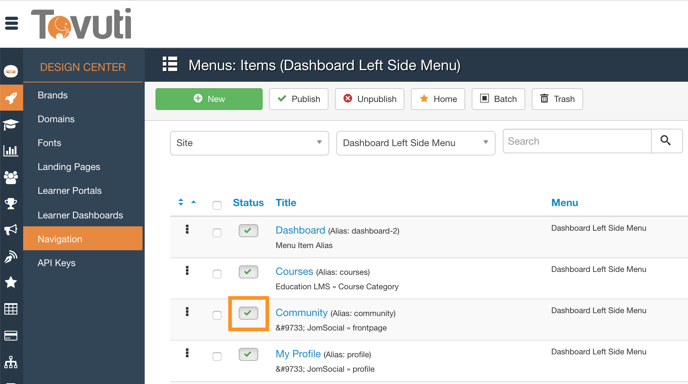
Task: Toggle published status of the Community item
Action: point(248,313)
